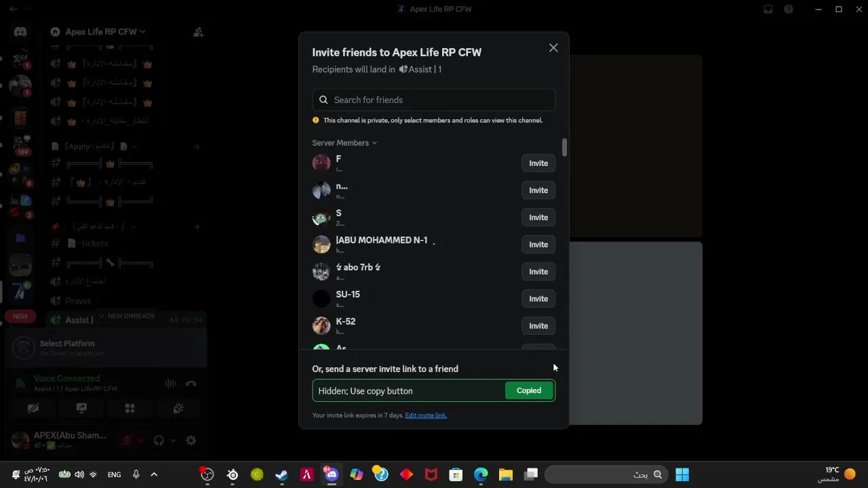Invite ABU MOHAMMED N-1

[x=538, y=245]
